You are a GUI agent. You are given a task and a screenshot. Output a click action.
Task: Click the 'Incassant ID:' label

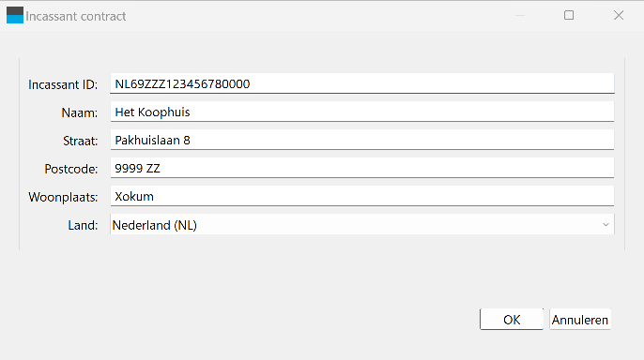tap(63, 84)
